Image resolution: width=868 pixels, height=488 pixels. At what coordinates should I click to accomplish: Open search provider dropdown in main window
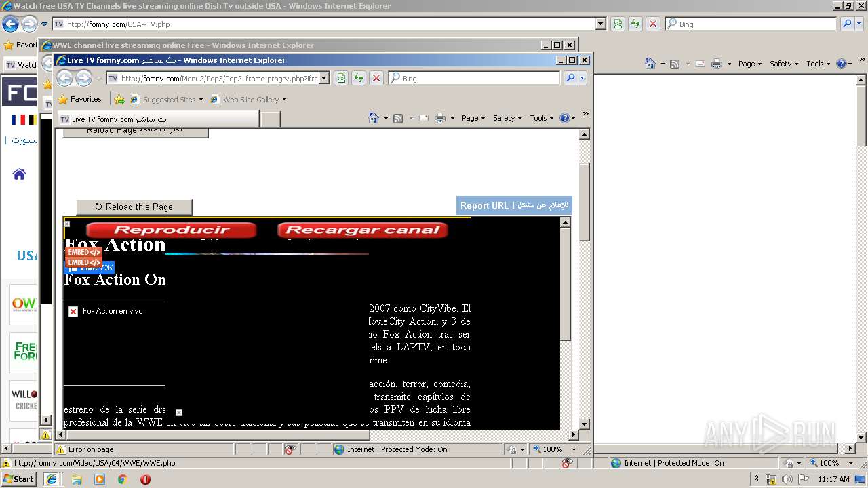[x=860, y=24]
